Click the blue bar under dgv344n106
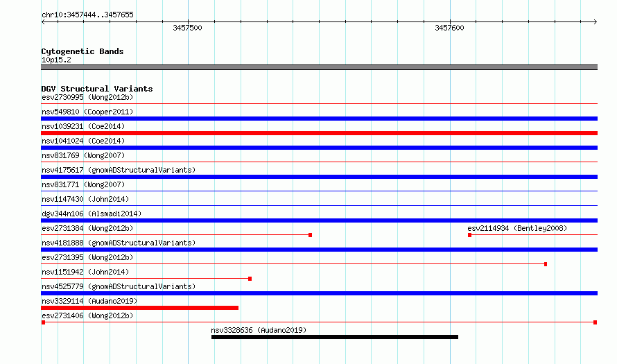 point(319,220)
